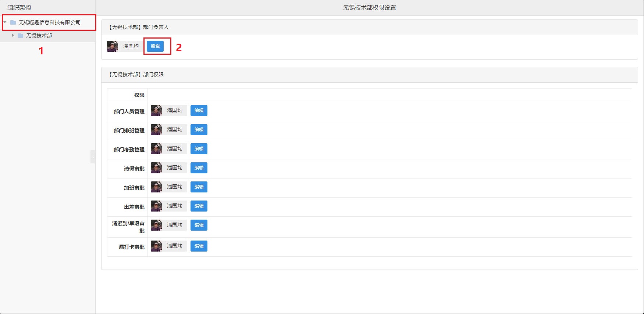The height and width of the screenshot is (314, 644).
Task: Edit 请假审批 permission
Action: 199,168
